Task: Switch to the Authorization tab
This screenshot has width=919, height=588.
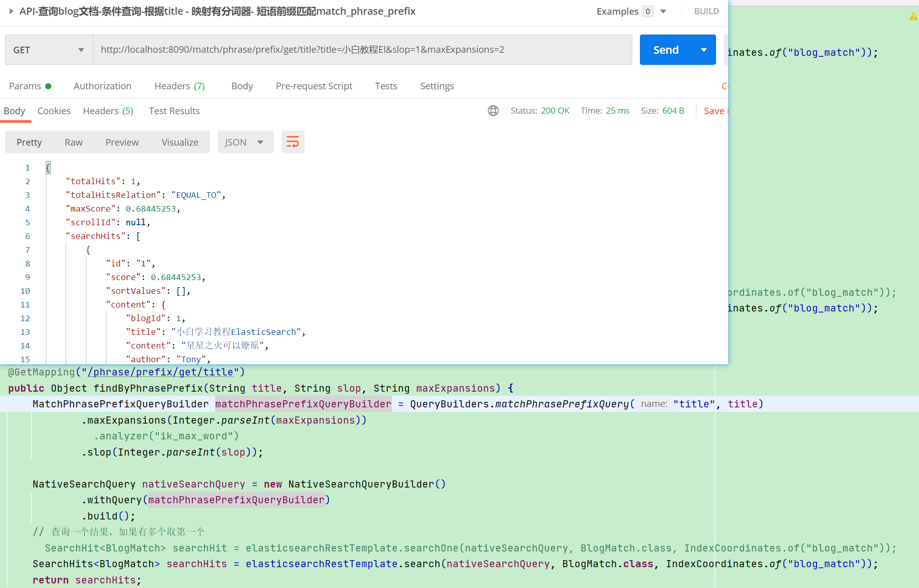Action: pyautogui.click(x=103, y=86)
